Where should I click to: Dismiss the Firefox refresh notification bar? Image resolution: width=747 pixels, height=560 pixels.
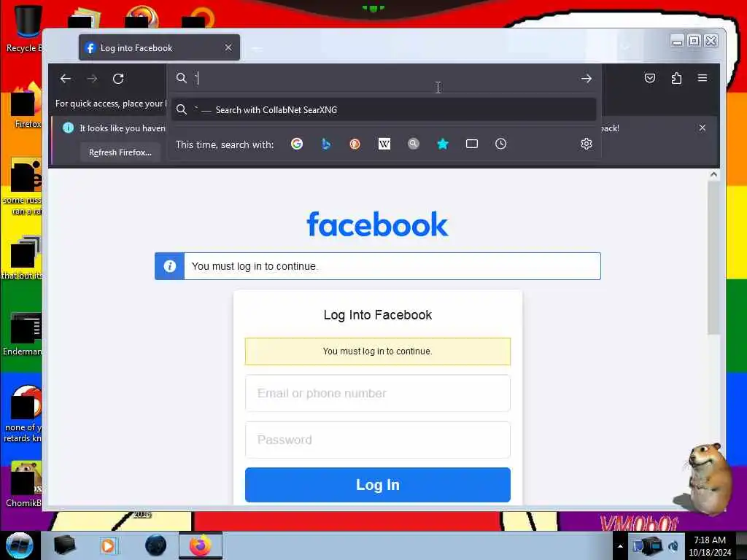pos(703,128)
